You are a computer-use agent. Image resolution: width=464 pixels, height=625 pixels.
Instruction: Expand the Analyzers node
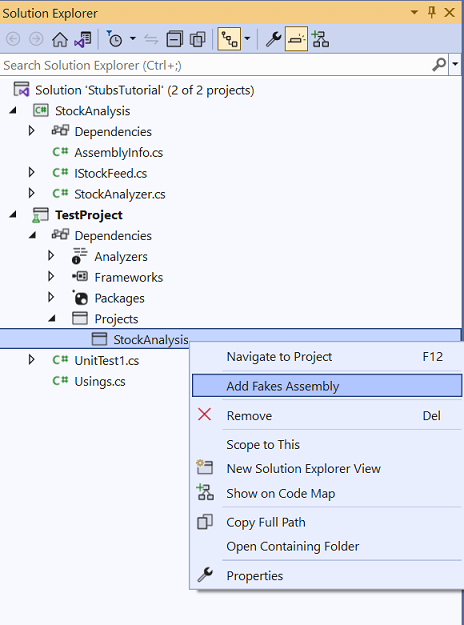click(x=51, y=256)
